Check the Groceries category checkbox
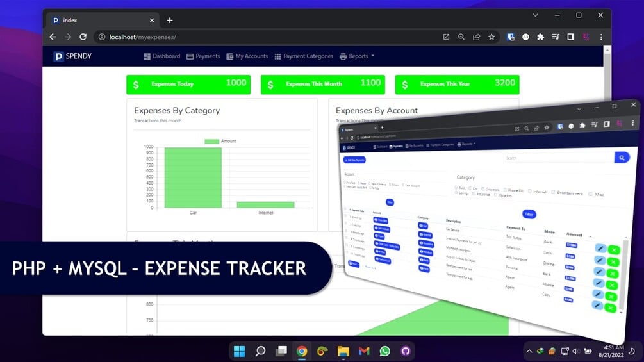The width and height of the screenshot is (644, 362). 483,189
